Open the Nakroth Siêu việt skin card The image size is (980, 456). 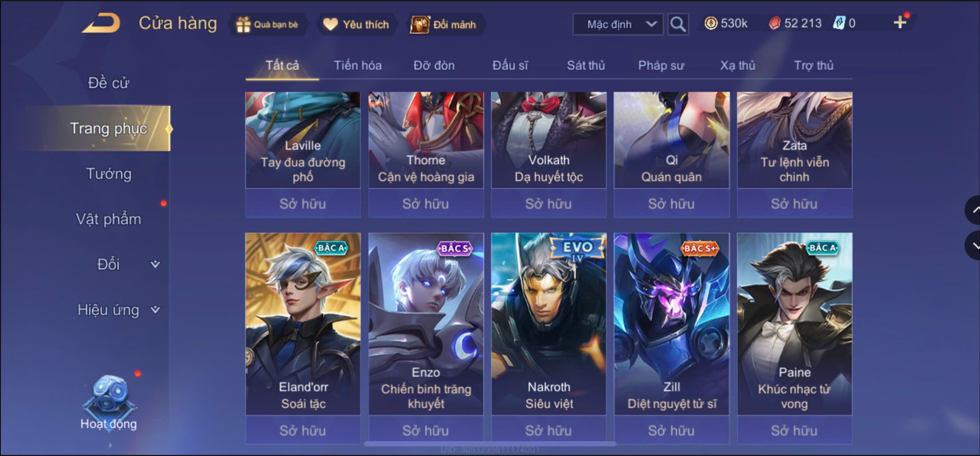coord(549,324)
